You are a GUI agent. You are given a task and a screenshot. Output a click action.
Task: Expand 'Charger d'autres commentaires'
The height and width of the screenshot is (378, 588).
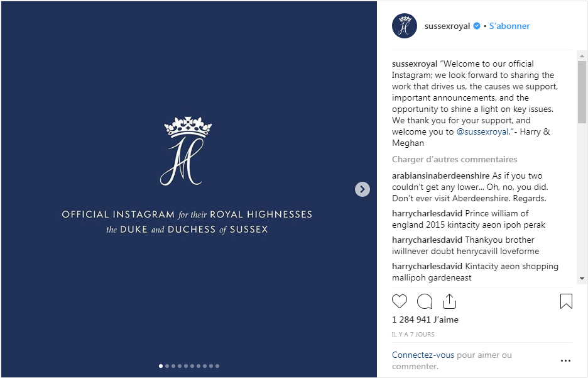(455, 160)
